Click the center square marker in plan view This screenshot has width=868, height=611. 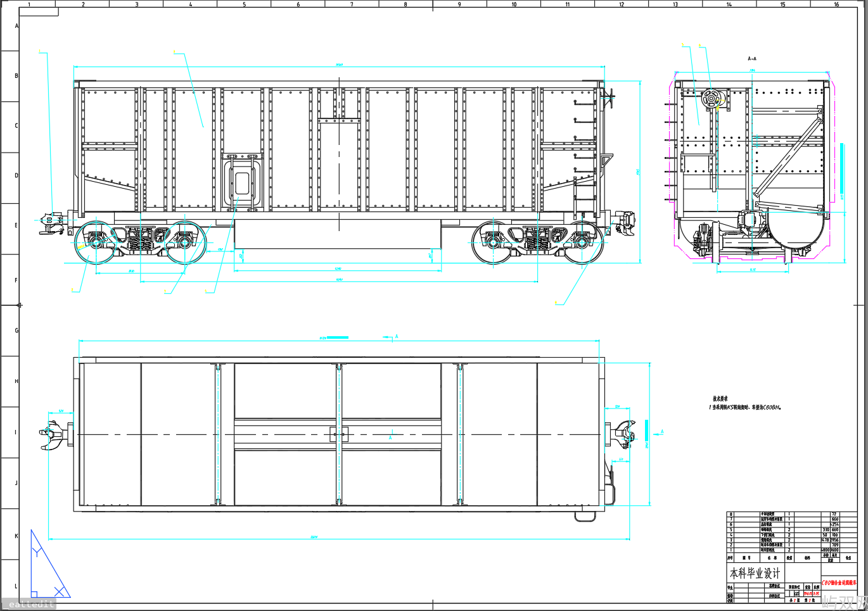[x=338, y=434]
